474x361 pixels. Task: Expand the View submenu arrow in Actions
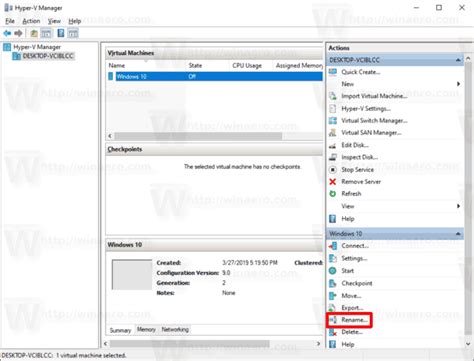[459, 206]
